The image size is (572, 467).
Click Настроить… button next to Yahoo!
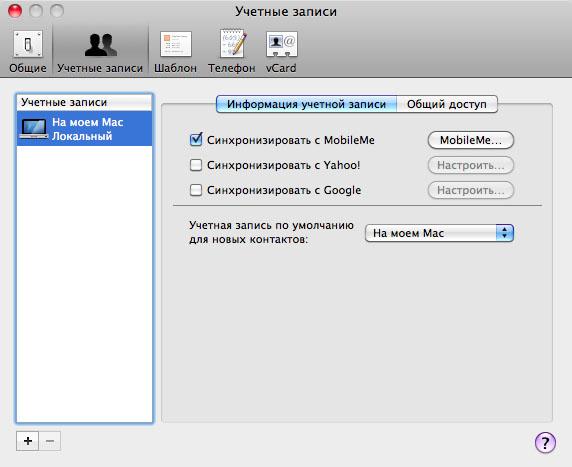point(471,165)
